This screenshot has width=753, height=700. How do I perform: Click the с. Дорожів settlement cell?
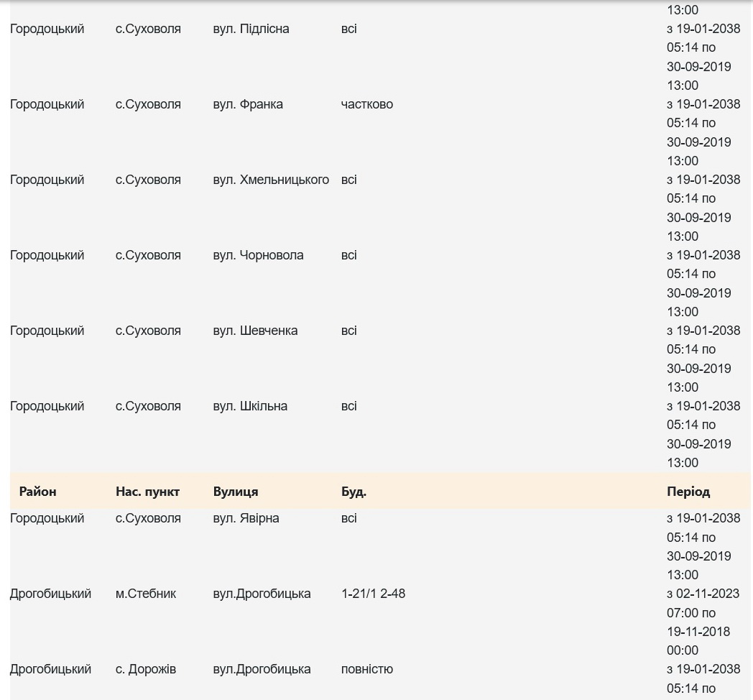tap(146, 669)
